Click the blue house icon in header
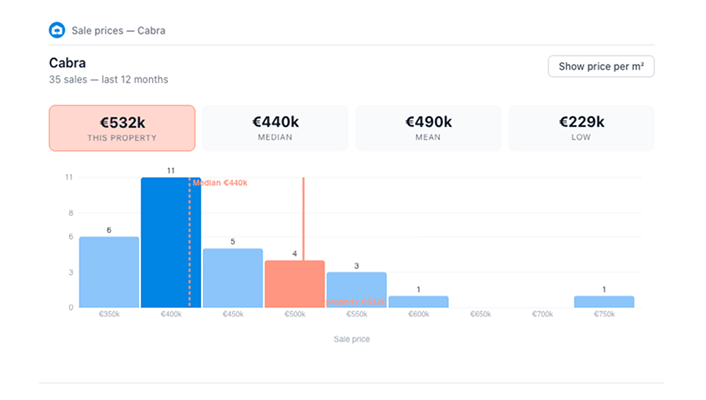 [57, 30]
